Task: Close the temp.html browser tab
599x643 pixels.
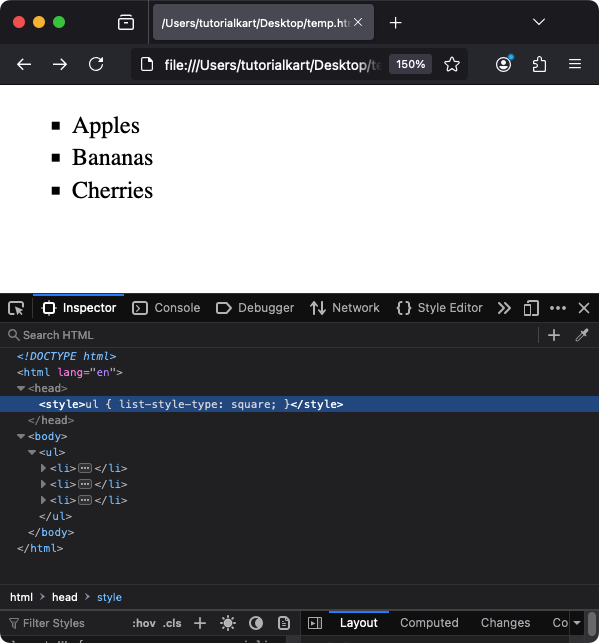Action: (x=358, y=22)
